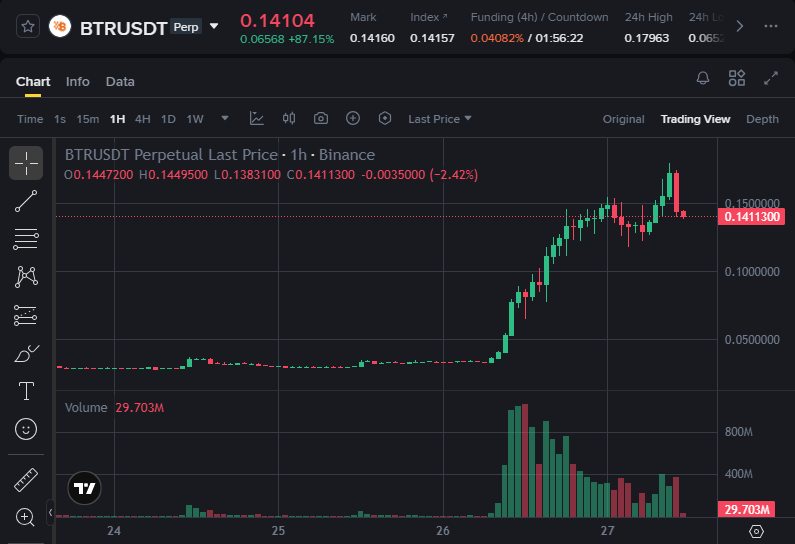
Task: Click the 0.1411300 current price tag
Action: click(x=752, y=217)
